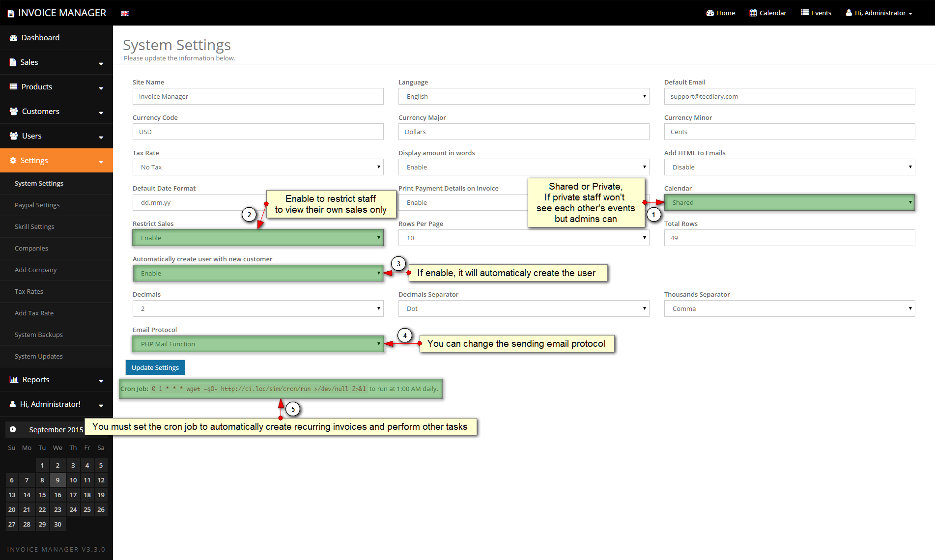Open the Tax Rates link
This screenshot has height=560, width=935.
(x=29, y=291)
